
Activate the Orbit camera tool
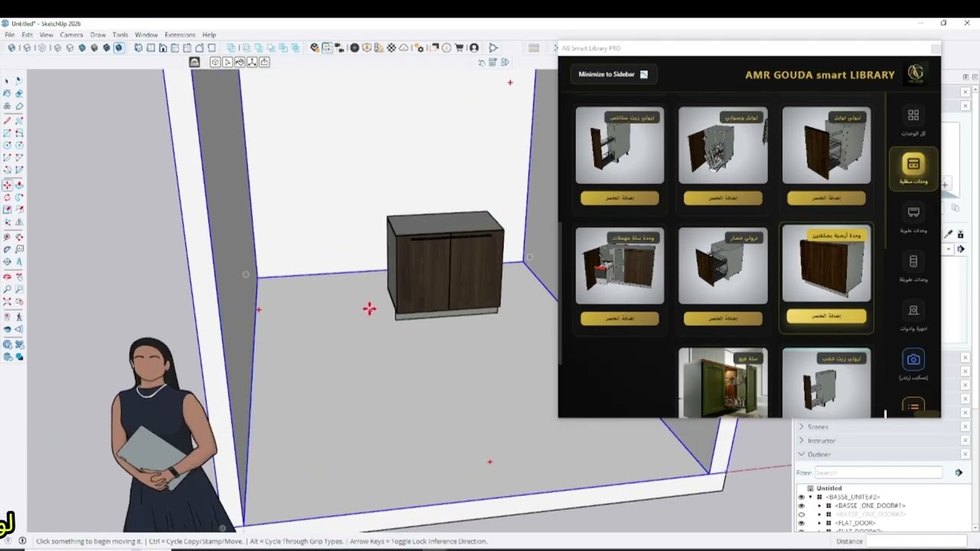(7, 277)
